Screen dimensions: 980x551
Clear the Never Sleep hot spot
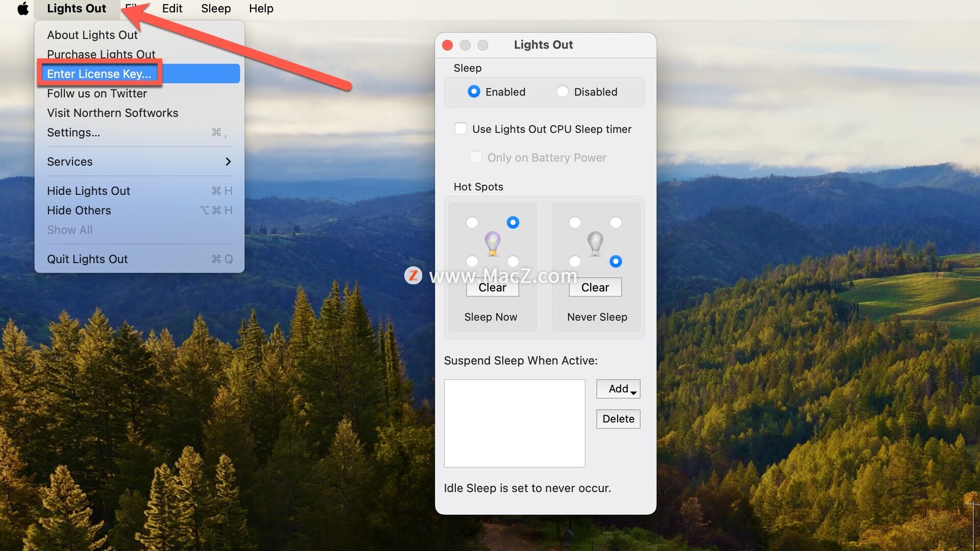point(595,287)
